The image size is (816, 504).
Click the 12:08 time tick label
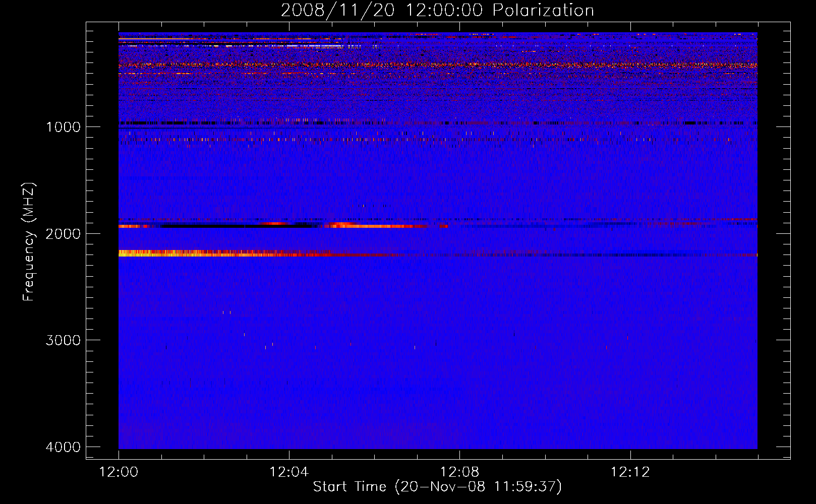point(459,472)
